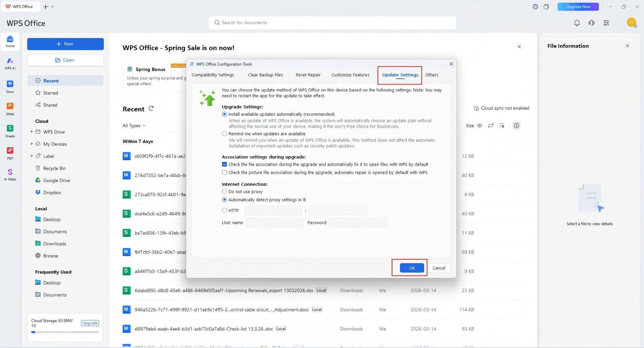644x348 pixels.
Task: Select Do not use proxy
Action: pos(225,192)
